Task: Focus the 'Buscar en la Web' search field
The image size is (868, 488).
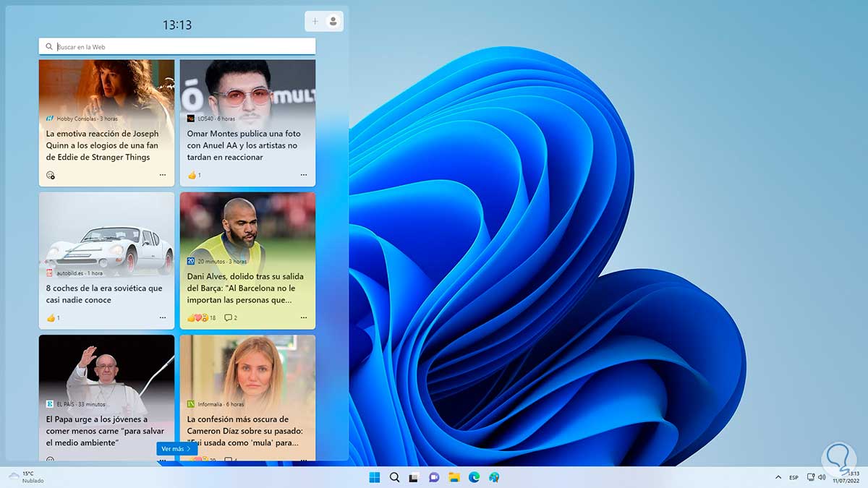Action: tap(177, 46)
